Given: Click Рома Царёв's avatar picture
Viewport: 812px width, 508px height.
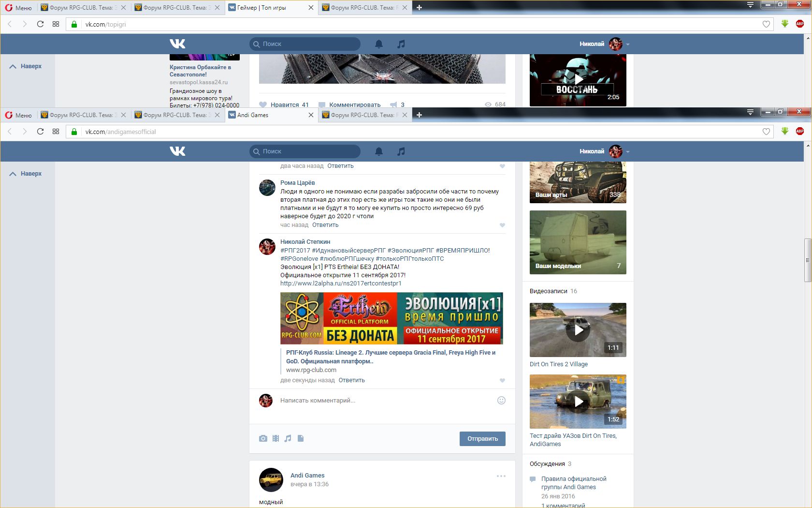Looking at the screenshot, I should [267, 188].
